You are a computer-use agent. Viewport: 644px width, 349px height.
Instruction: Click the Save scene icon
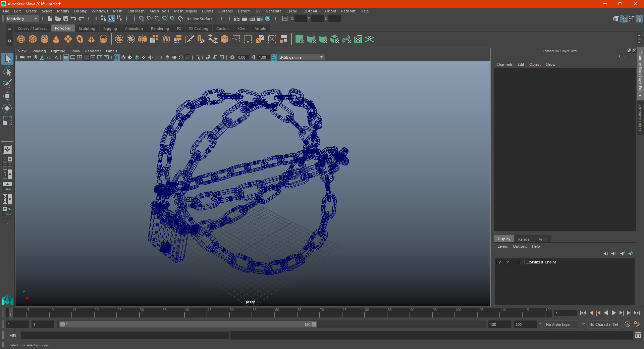point(66,19)
